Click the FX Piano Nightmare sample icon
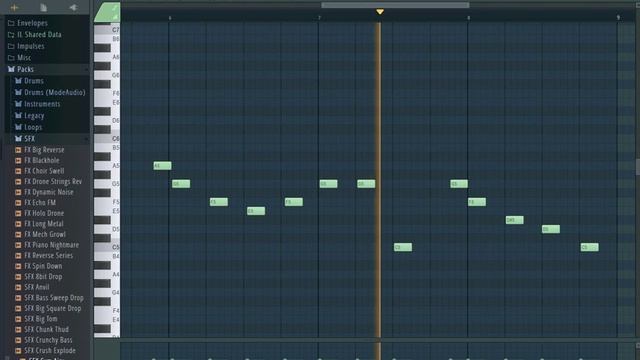The height and width of the screenshot is (360, 640). pyautogui.click(x=18, y=245)
